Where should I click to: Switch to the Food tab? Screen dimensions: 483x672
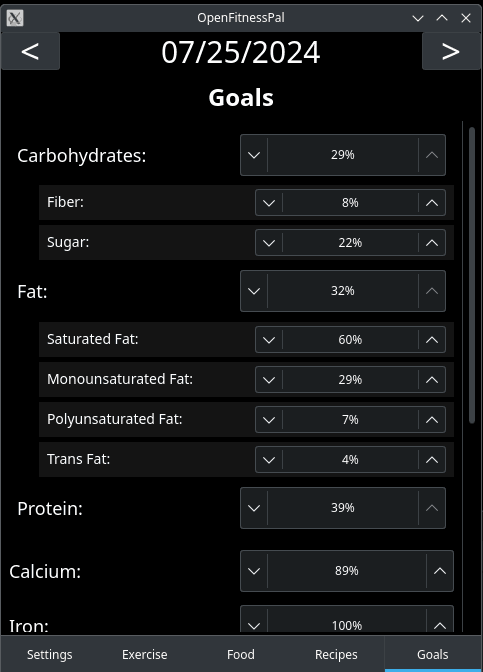point(241,654)
